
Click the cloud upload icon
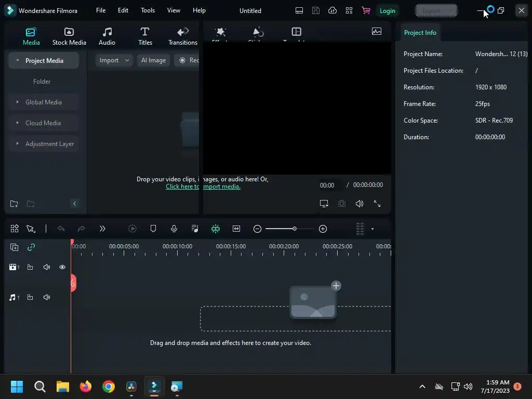point(332,10)
